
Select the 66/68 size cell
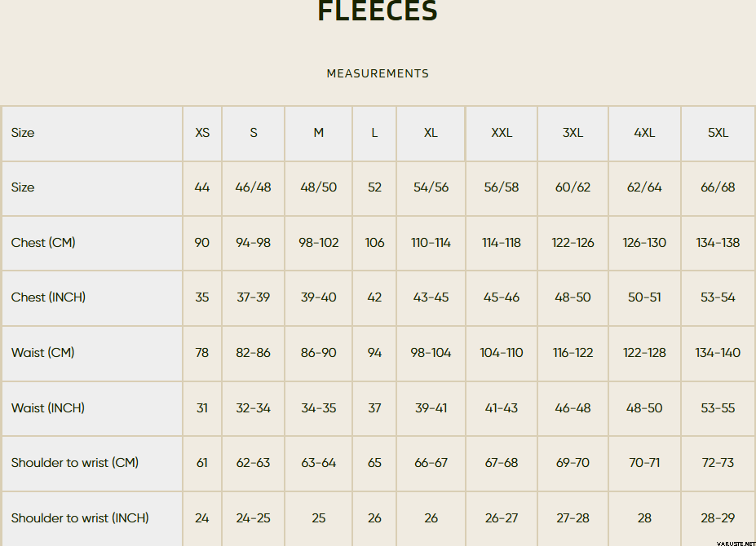tap(718, 187)
